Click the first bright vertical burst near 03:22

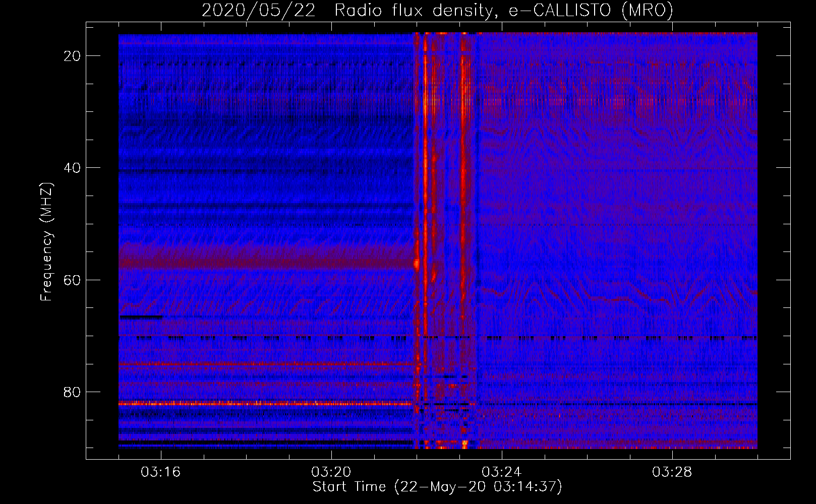(425, 202)
